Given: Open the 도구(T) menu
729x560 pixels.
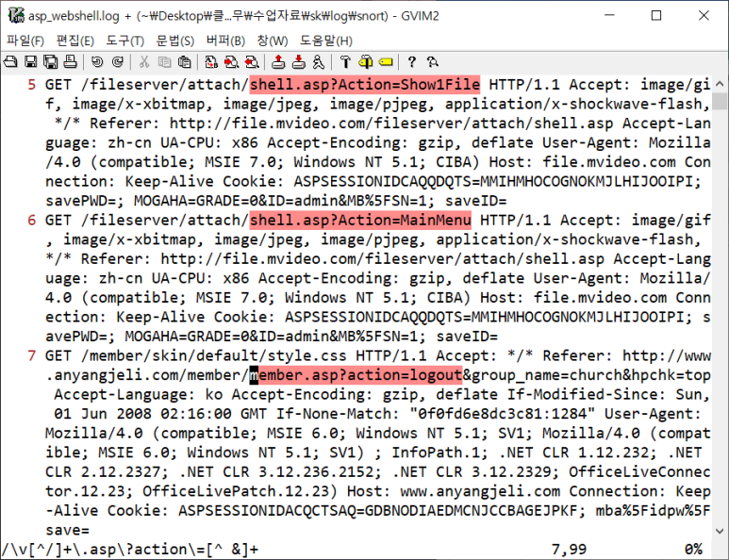Looking at the screenshot, I should point(125,41).
